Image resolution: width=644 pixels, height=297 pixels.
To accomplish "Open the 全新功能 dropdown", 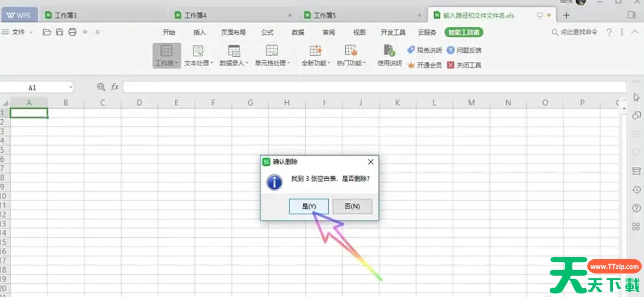I will (x=316, y=56).
